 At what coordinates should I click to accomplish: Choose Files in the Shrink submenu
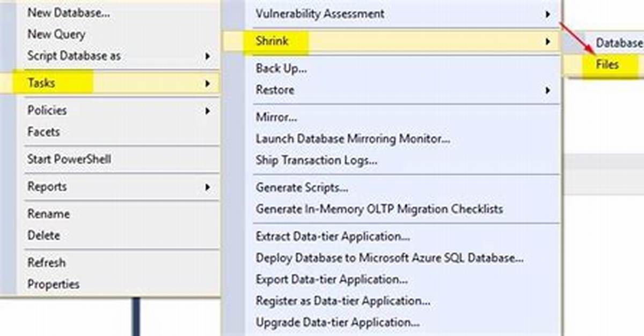608,64
